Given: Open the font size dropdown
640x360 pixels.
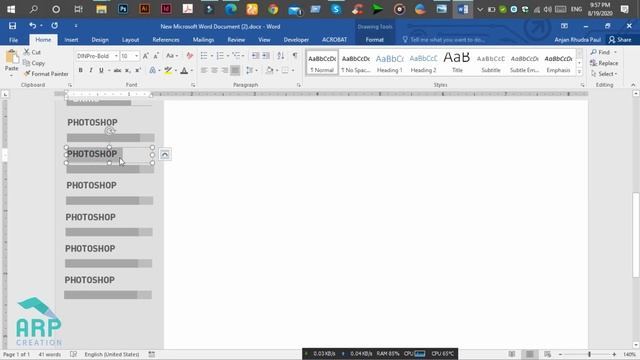Looking at the screenshot, I should coord(136,56).
